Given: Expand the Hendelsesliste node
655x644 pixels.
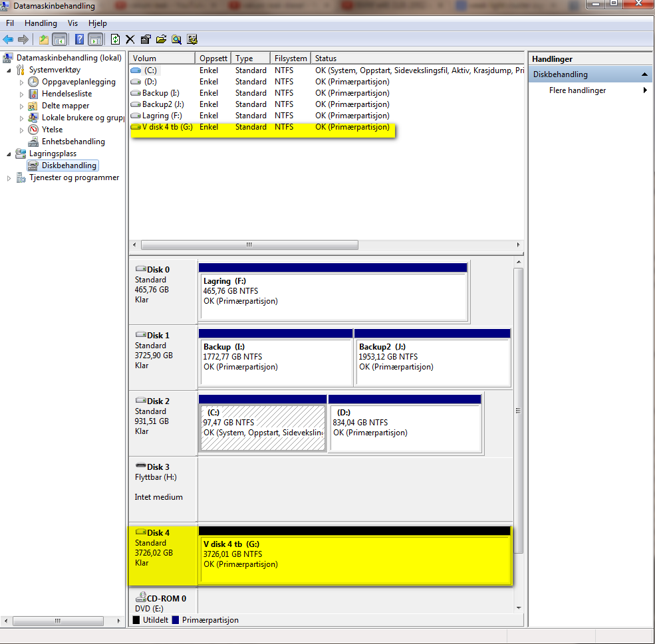Looking at the screenshot, I should (21, 94).
